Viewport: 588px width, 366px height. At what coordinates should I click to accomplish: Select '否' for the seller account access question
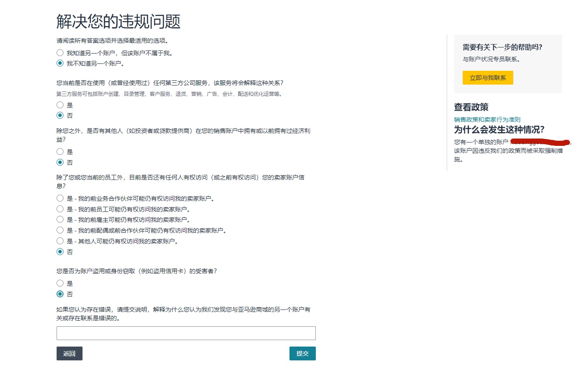click(x=60, y=252)
